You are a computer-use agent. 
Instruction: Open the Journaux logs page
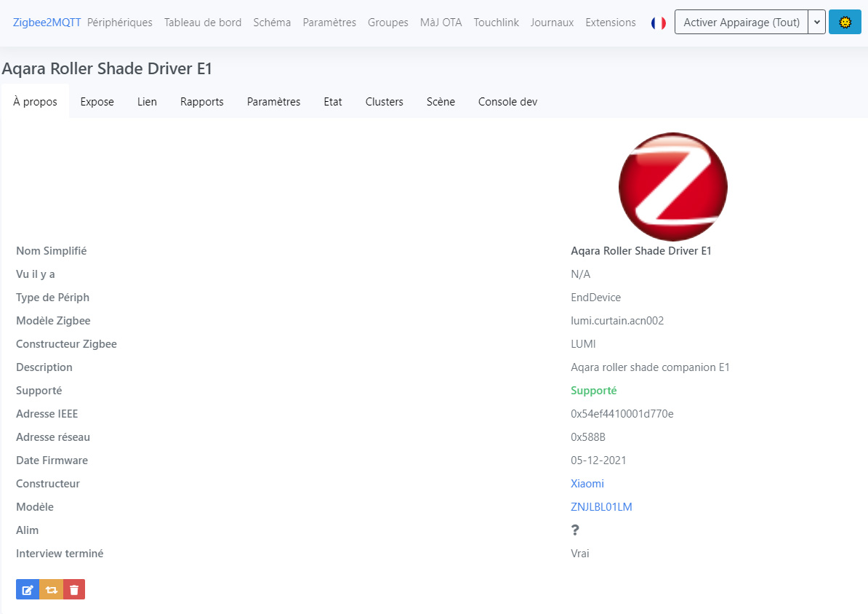552,22
